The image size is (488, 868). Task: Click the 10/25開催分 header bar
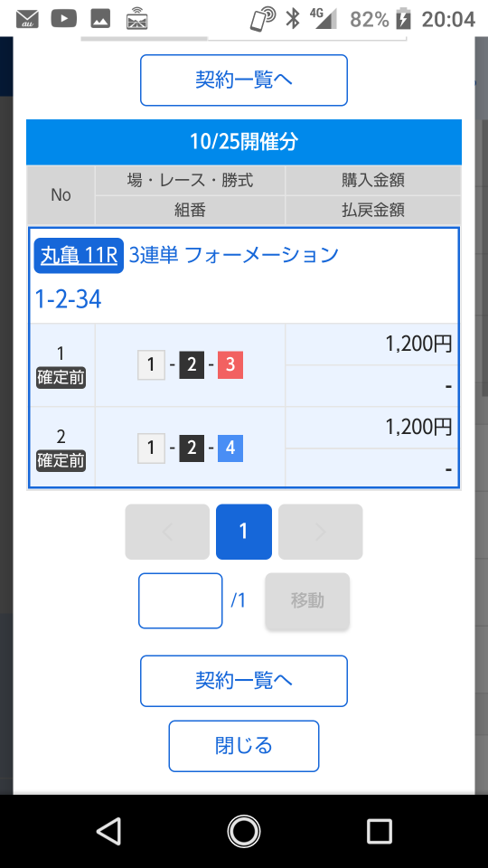(243, 142)
